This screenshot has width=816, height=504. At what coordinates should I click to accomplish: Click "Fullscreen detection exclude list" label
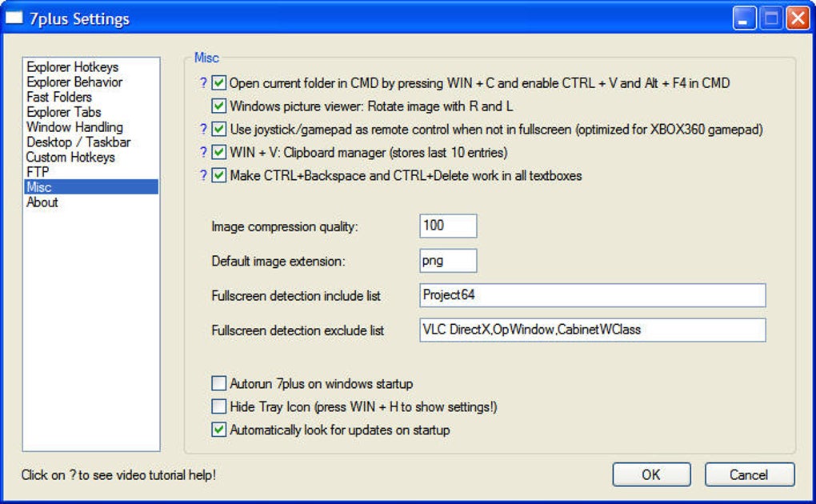[298, 330]
